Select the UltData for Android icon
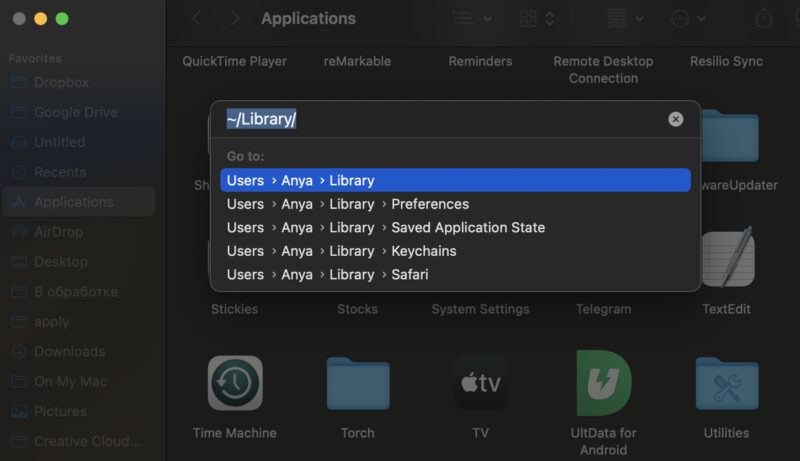This screenshot has height=461, width=800. pos(604,383)
